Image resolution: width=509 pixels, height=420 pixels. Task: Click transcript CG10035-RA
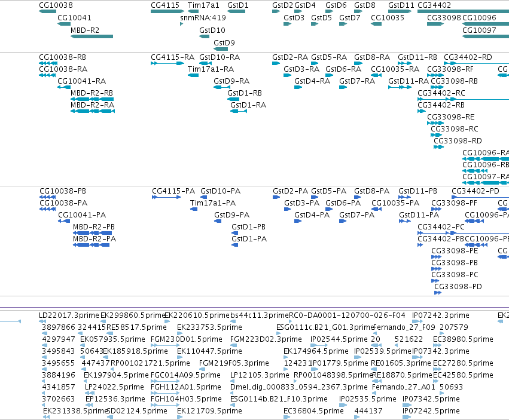(395, 69)
